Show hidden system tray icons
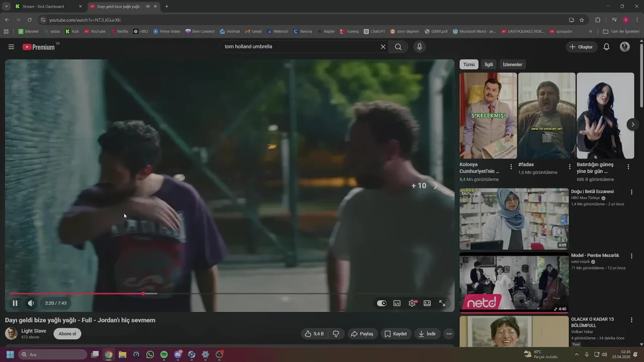 coord(577,354)
